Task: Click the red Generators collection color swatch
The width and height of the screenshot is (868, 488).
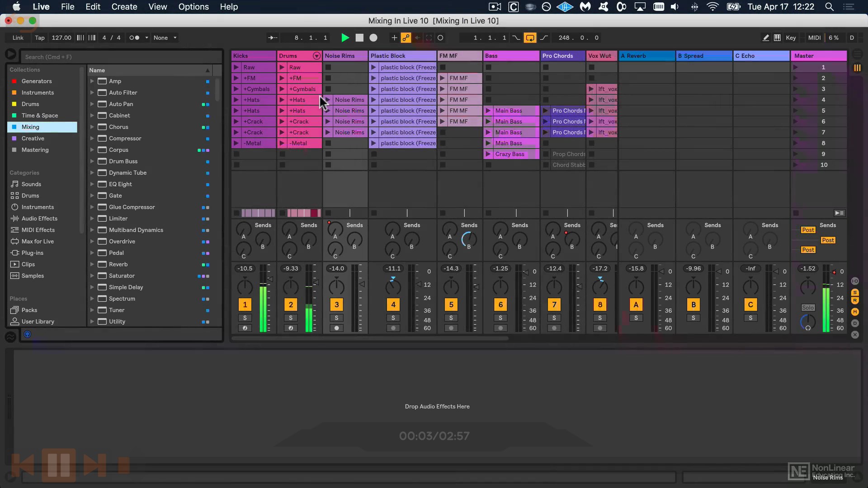Action: (14, 81)
